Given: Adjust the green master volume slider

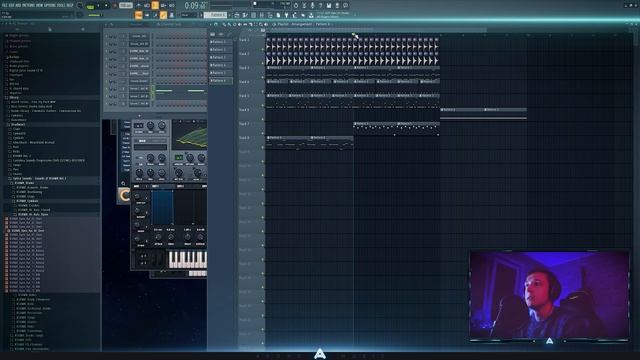Looking at the screenshot, I should [94, 15].
